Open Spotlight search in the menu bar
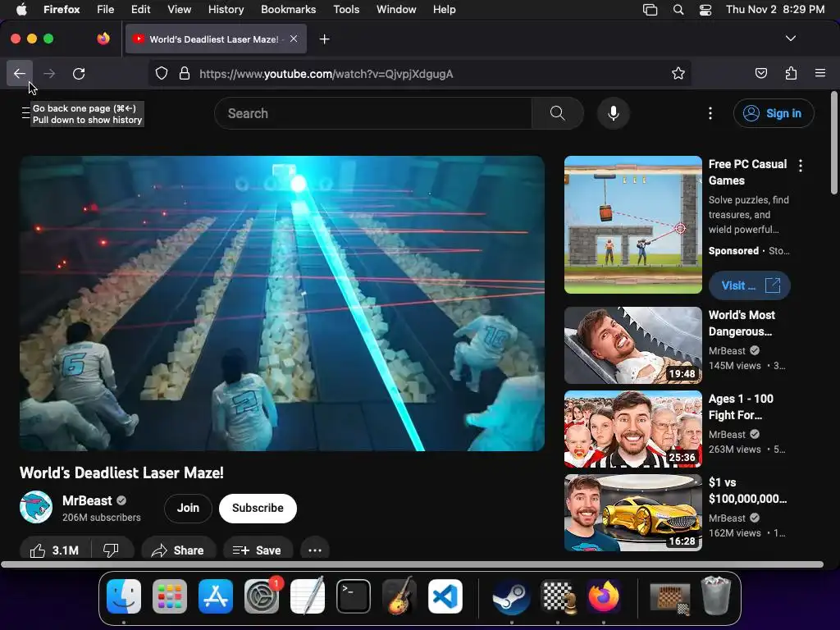 678,10
